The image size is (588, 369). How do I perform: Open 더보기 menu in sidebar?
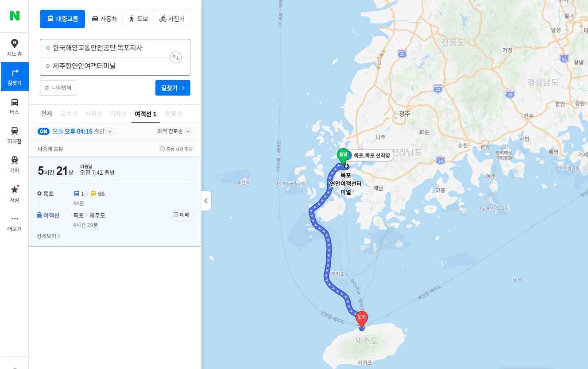[15, 223]
